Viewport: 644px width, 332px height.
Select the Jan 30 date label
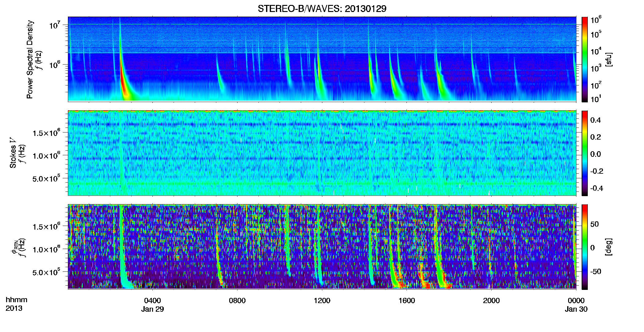click(x=576, y=309)
